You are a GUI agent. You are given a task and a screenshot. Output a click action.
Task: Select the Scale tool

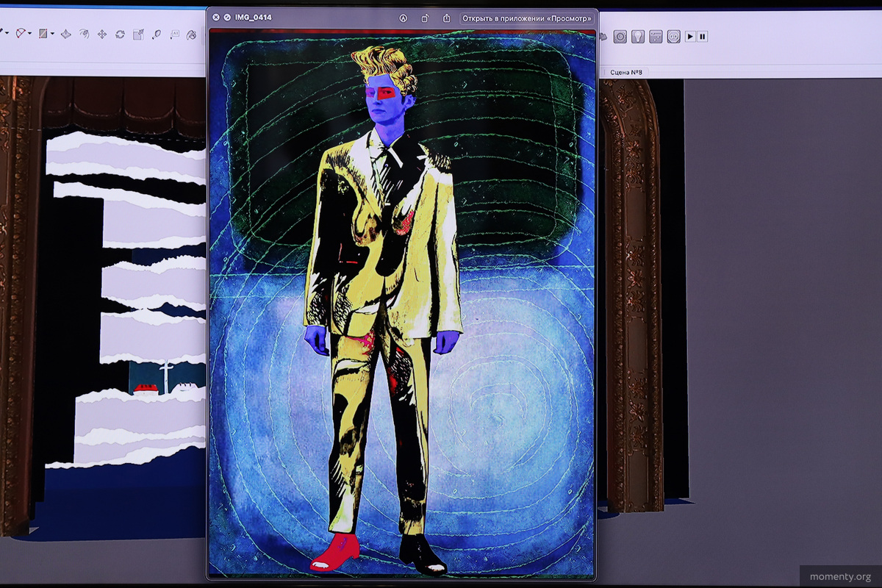pos(138,35)
